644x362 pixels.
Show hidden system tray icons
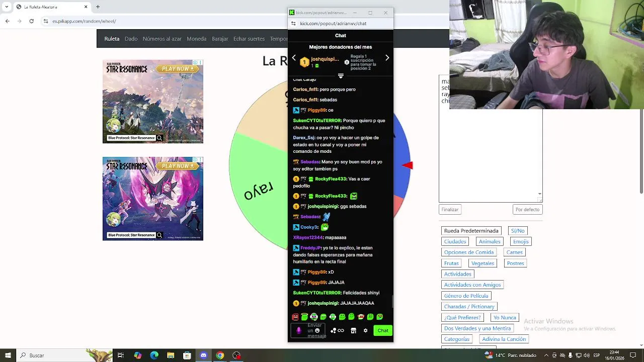coord(547,355)
